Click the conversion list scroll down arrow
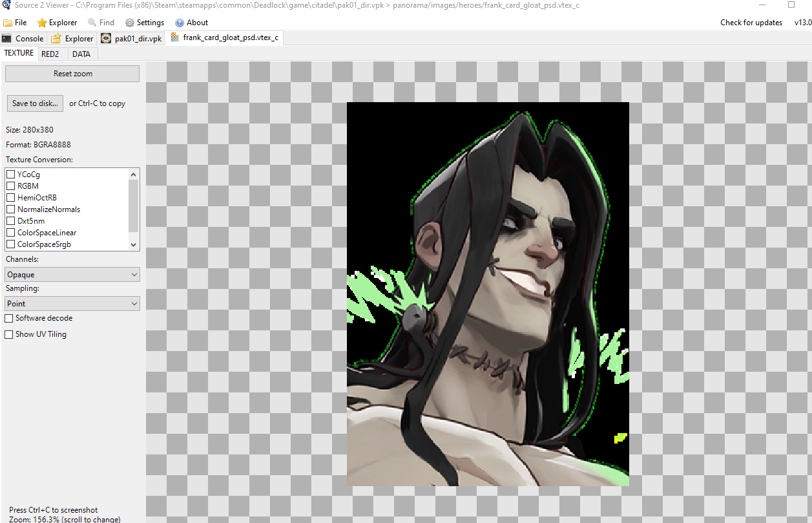Image resolution: width=812 pixels, height=523 pixels. coord(134,245)
